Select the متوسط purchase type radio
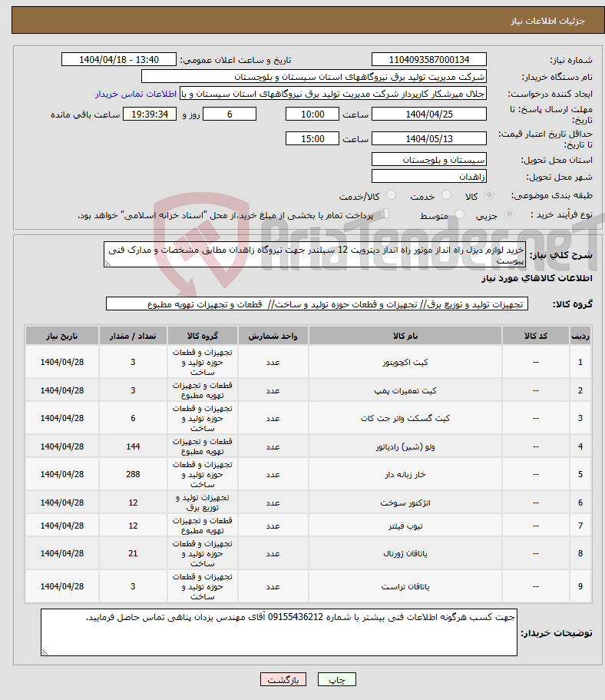 [x=460, y=214]
